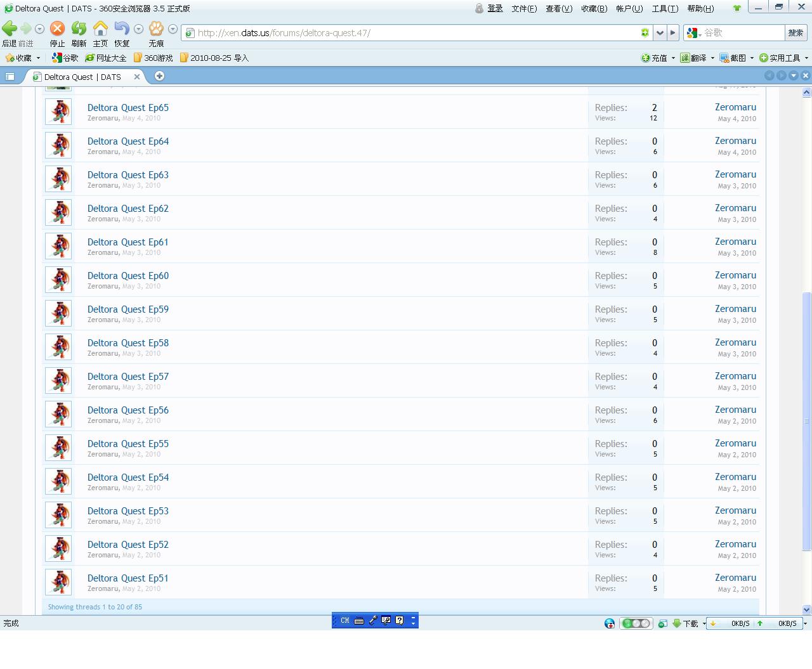Open the 2010-08-25 import bookmark folder

pyautogui.click(x=214, y=58)
